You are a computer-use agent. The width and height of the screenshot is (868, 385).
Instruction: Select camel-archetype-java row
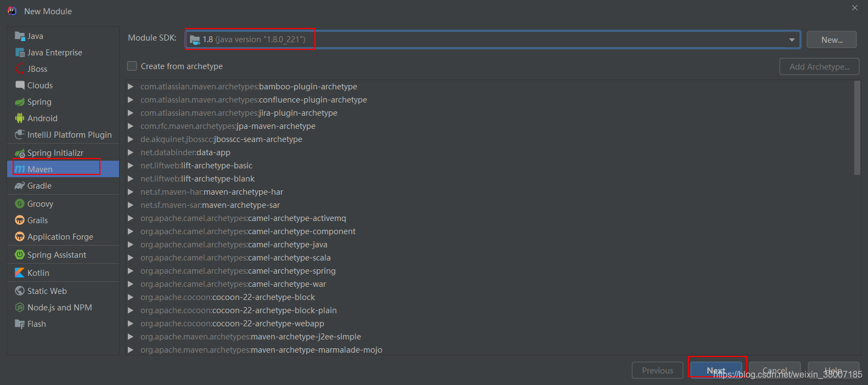click(489, 245)
